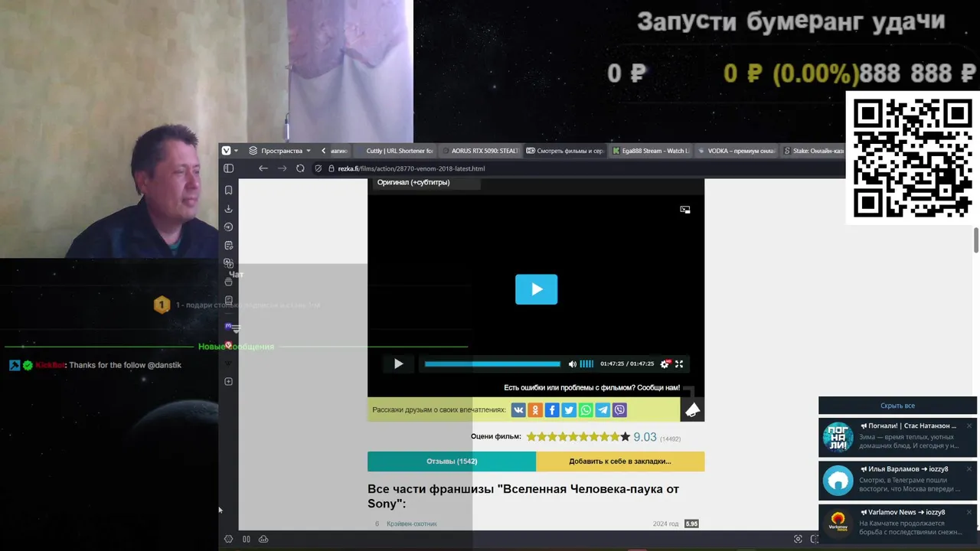The width and height of the screenshot is (980, 551).
Task: Click the tab-scroll left chevron
Action: click(324, 151)
